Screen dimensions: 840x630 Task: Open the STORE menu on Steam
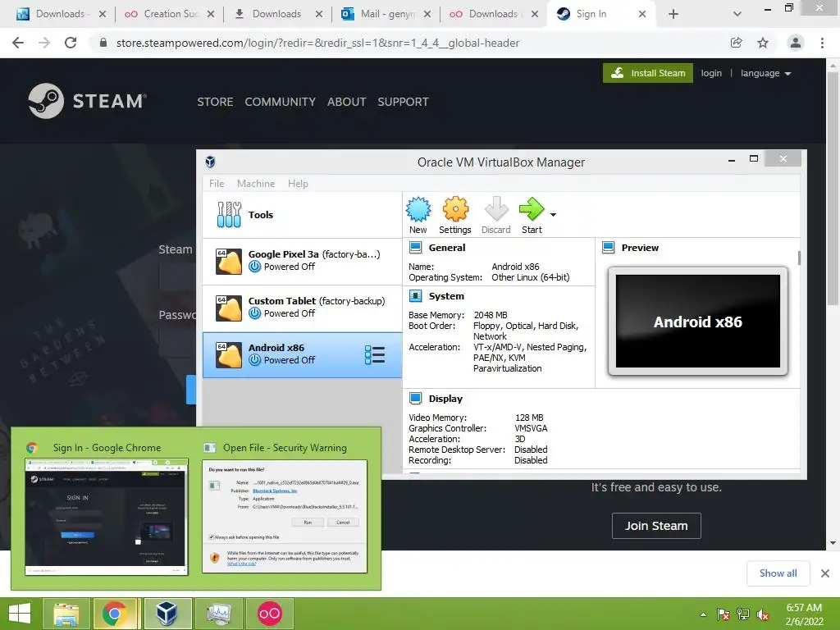[x=215, y=102]
